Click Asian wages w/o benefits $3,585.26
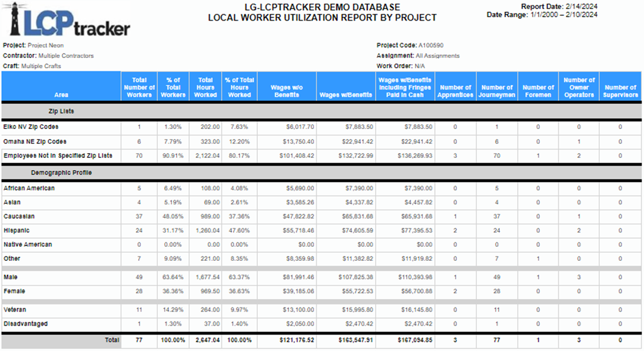This screenshot has height=351, width=644. (300, 202)
